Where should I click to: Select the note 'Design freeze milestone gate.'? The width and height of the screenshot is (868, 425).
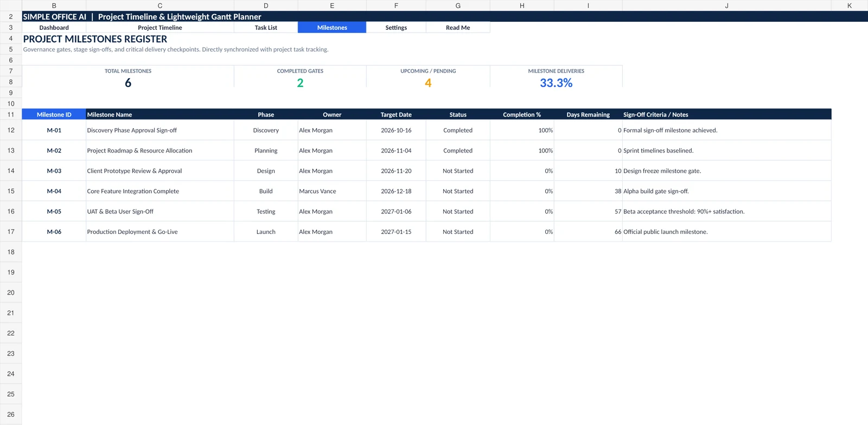coord(727,171)
